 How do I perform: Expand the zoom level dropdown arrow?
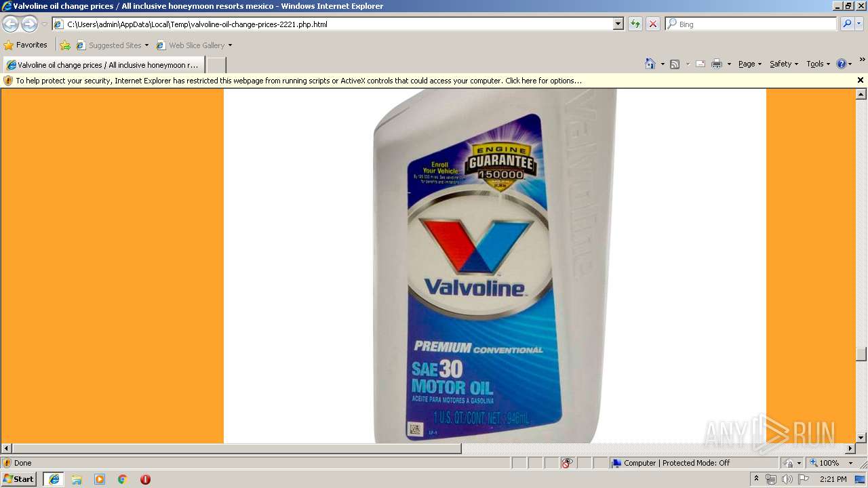coord(850,463)
